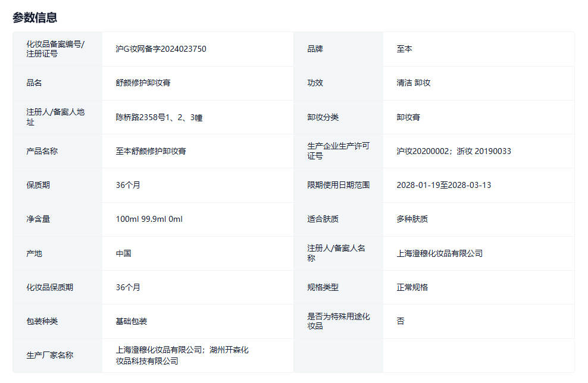The width and height of the screenshot is (588, 383).
Task: Click the address 陈桥路2358号1、2、3幢
Action: click(159, 117)
